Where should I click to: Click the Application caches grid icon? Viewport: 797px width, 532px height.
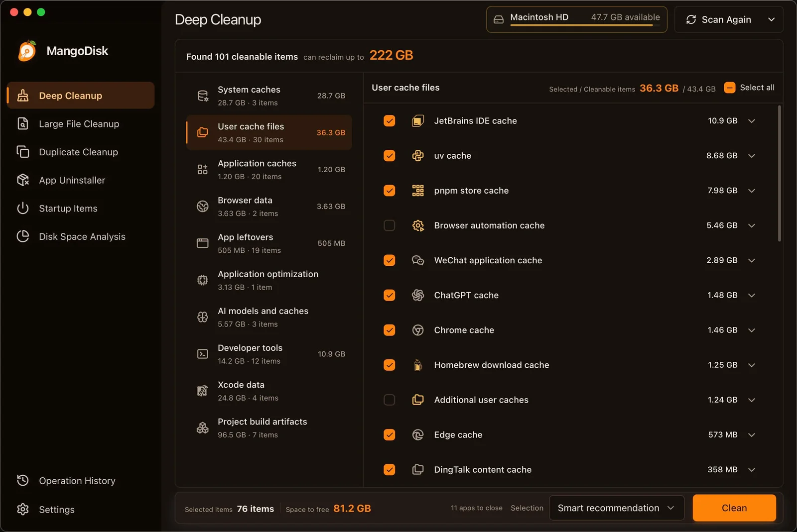click(202, 169)
